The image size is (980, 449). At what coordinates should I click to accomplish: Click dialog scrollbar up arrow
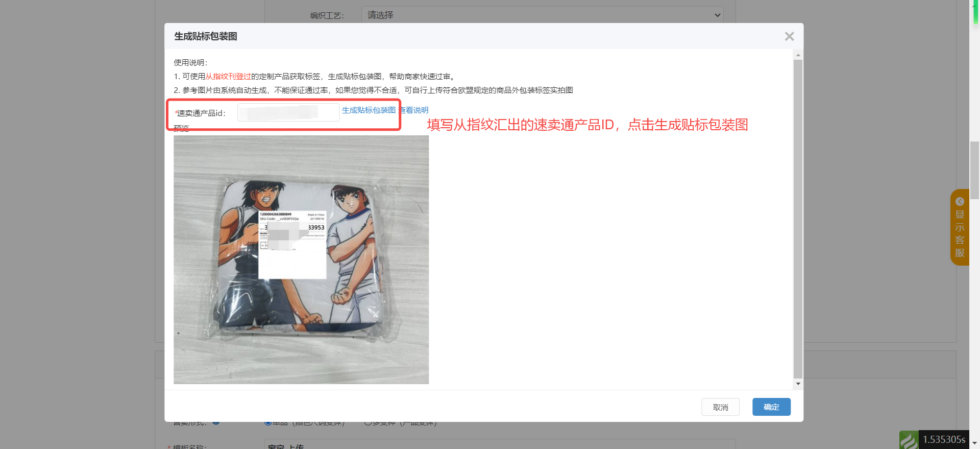pyautogui.click(x=798, y=55)
